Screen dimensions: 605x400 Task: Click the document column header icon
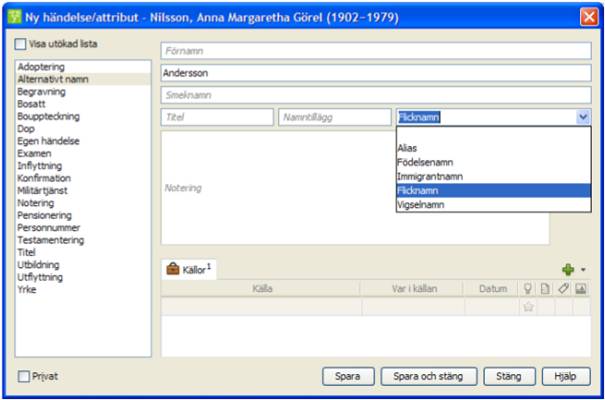tap(546, 289)
